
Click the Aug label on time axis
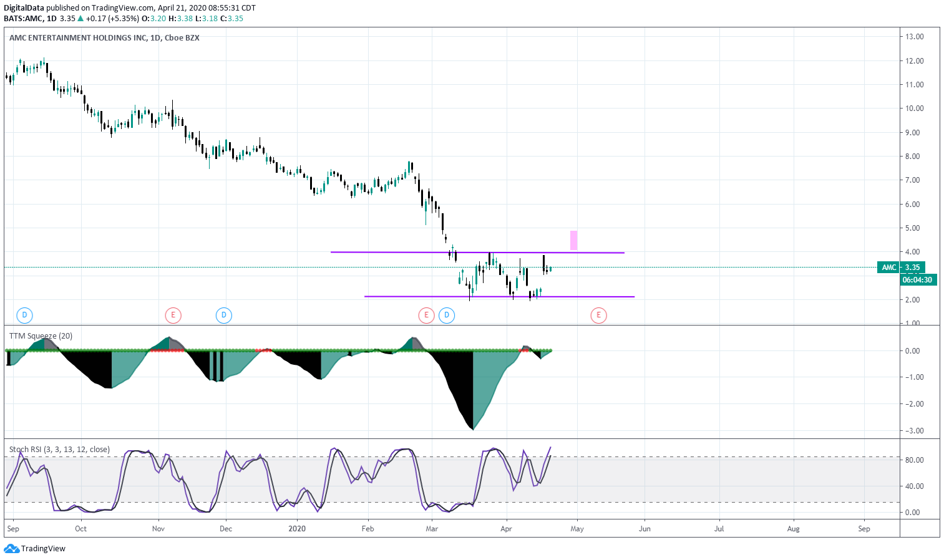click(x=794, y=529)
